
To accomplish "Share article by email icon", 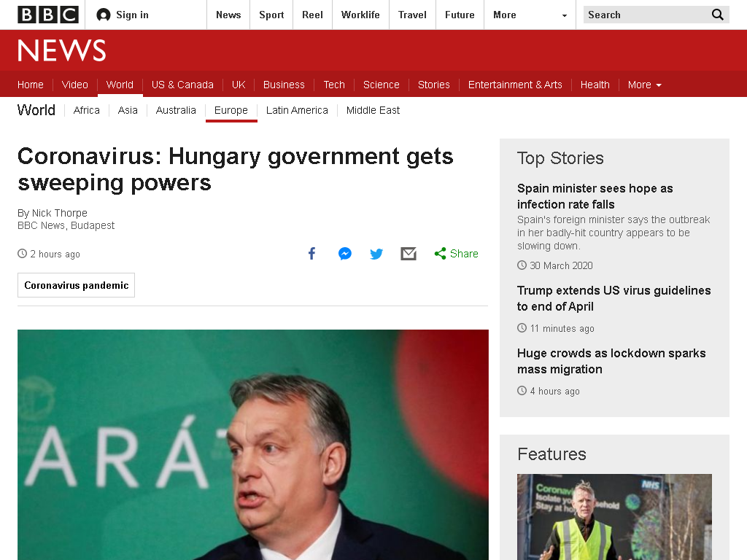I will 409,254.
